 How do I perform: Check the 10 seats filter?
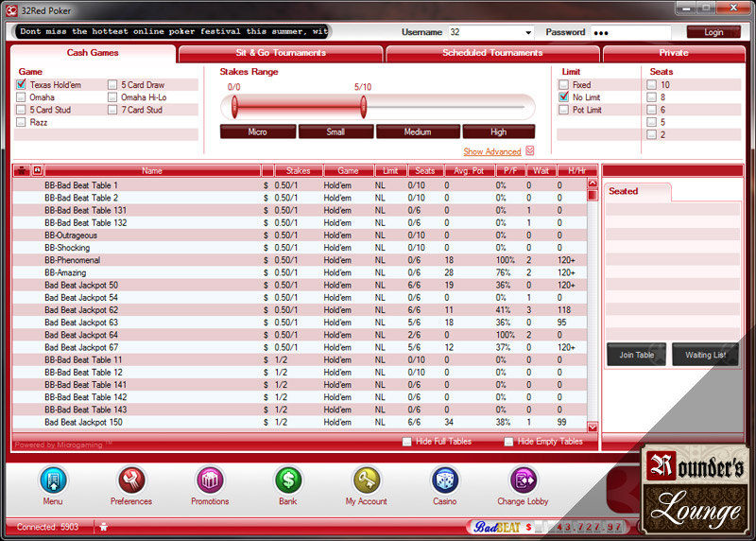pos(652,84)
